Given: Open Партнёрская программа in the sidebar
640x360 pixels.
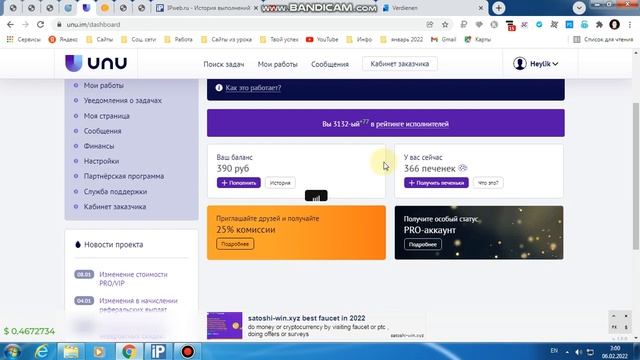Looking at the screenshot, I should 124,176.
